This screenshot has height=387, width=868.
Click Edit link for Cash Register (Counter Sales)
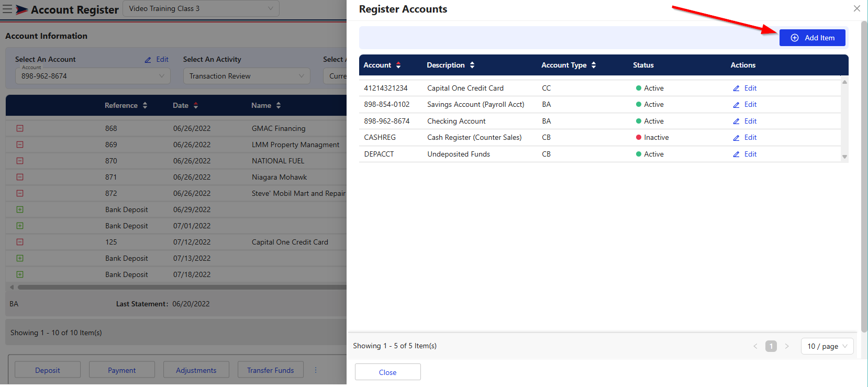point(750,137)
